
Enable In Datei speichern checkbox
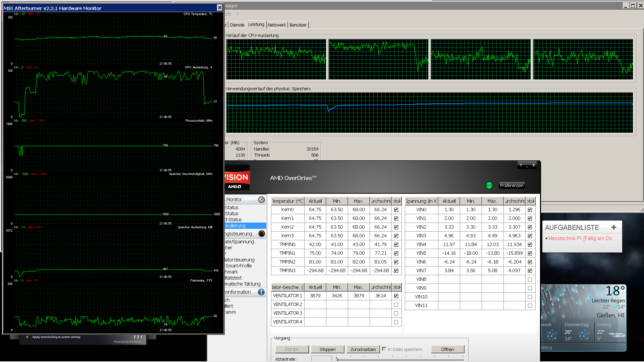(384, 349)
